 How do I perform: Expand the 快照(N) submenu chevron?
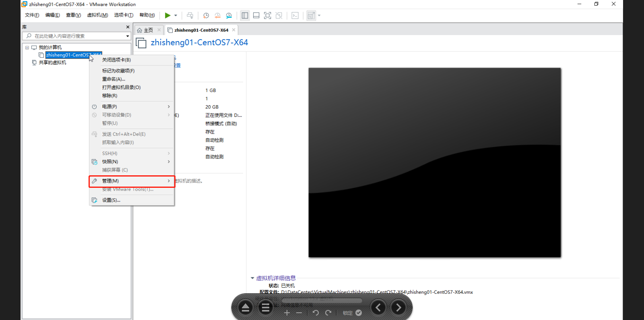169,162
